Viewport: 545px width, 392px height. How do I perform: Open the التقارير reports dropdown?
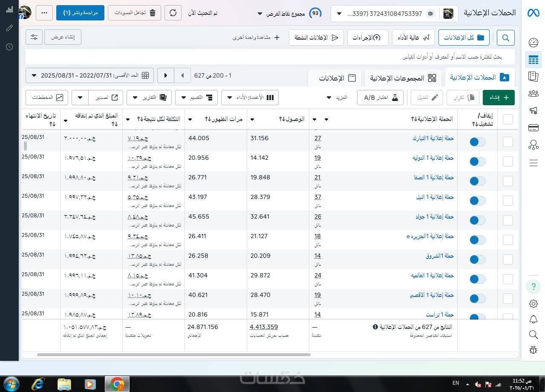coord(149,98)
